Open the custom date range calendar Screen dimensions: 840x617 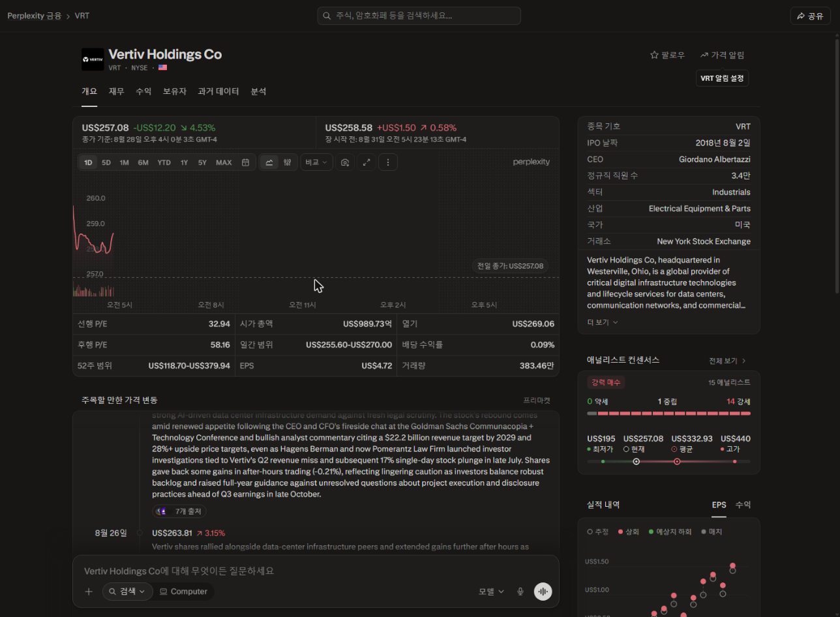coord(245,162)
